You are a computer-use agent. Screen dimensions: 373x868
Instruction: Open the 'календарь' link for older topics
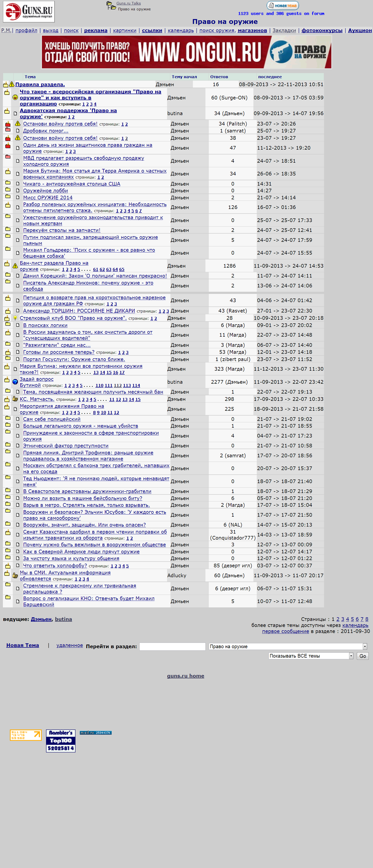click(355, 625)
